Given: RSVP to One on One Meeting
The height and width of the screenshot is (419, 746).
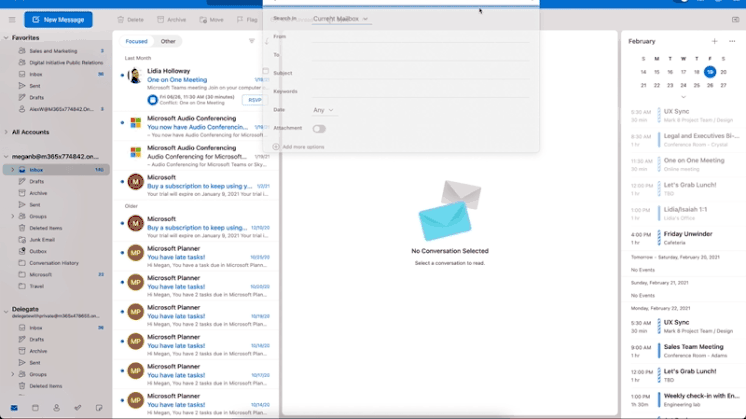Looking at the screenshot, I should (x=255, y=100).
